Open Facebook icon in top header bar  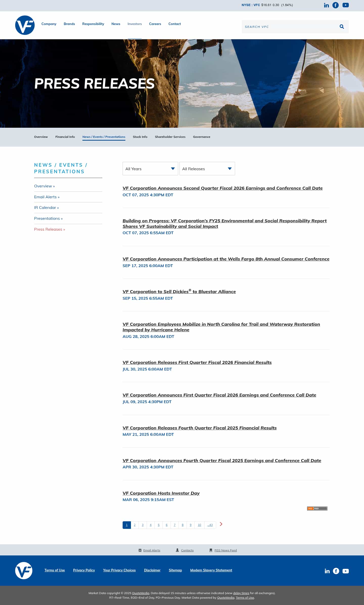point(335,5)
